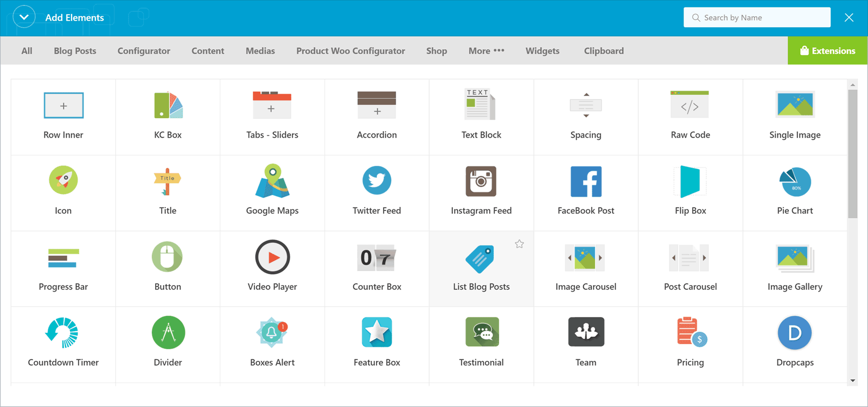868x407 pixels.
Task: Open the green Extensions button
Action: pos(828,51)
